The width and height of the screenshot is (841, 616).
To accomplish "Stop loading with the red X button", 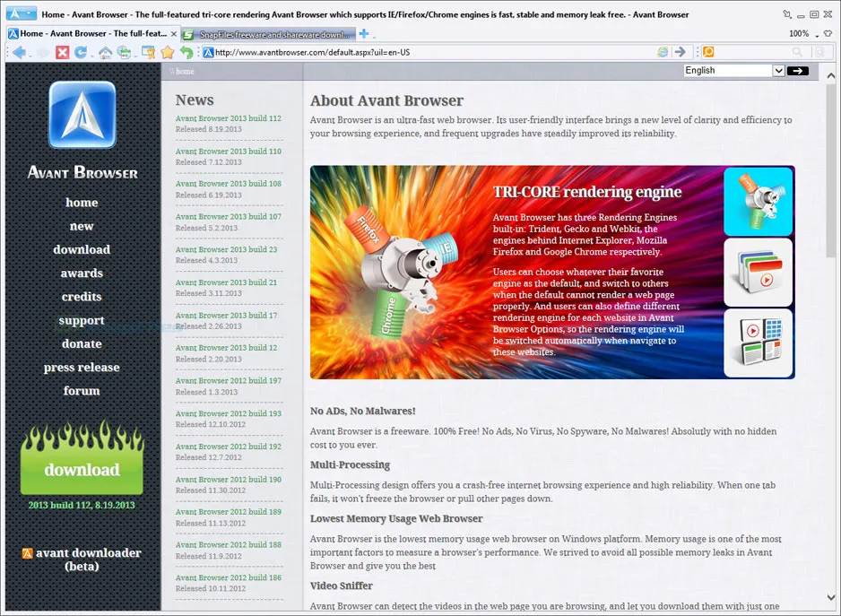I will pos(63,52).
